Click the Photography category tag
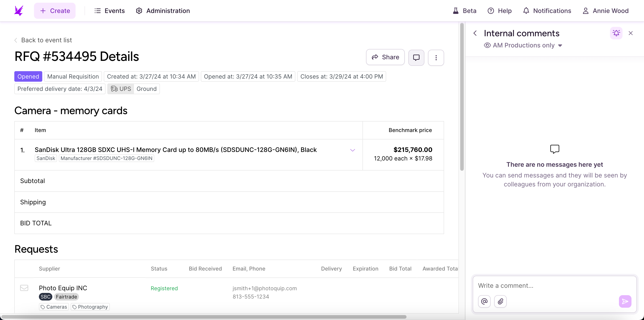The width and height of the screenshot is (644, 320). point(90,307)
